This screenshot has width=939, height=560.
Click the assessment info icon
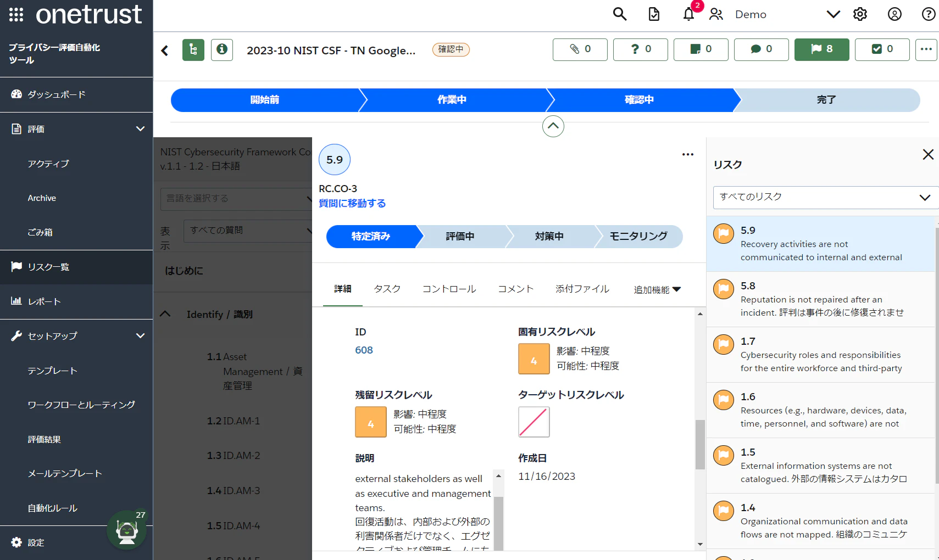[222, 50]
